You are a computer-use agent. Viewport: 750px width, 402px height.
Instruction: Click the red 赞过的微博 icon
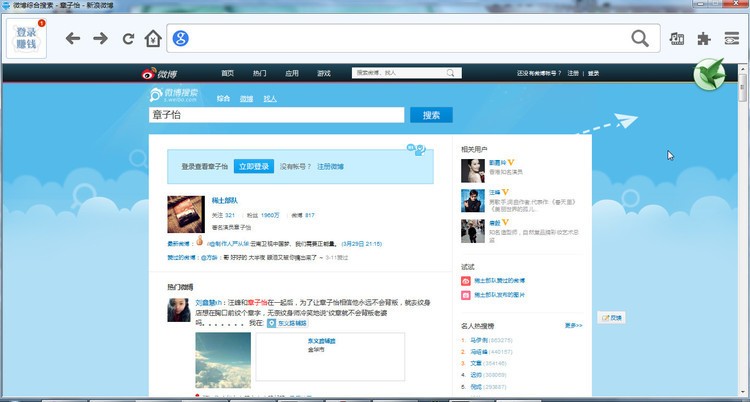466,281
